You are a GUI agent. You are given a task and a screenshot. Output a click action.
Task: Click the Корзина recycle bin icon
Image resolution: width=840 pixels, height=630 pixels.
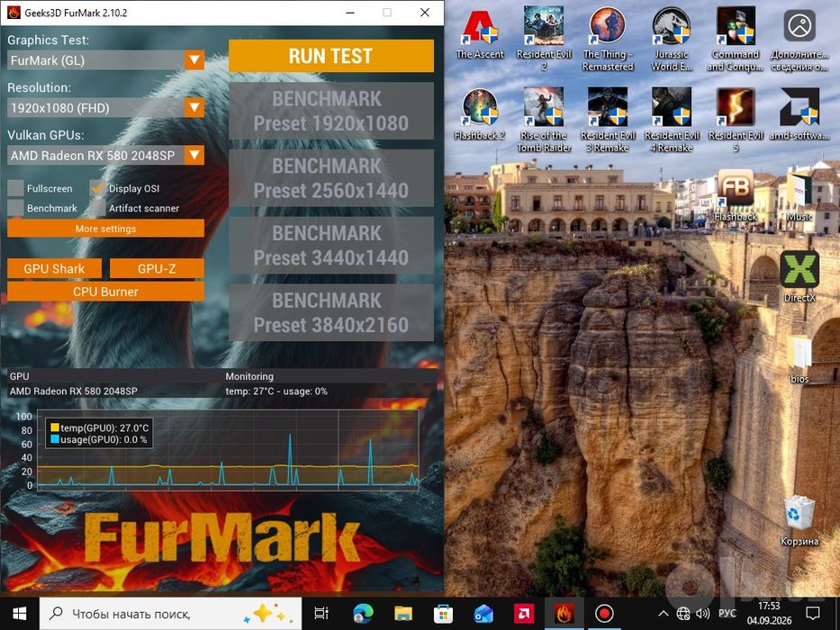799,520
